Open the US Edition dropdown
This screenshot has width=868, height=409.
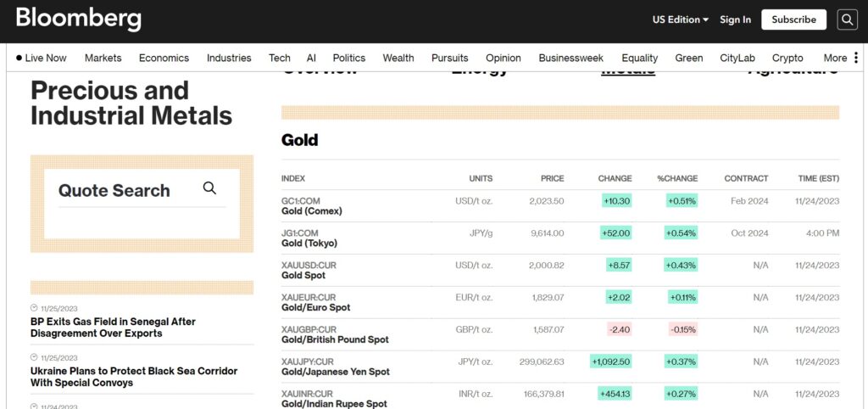pos(681,20)
